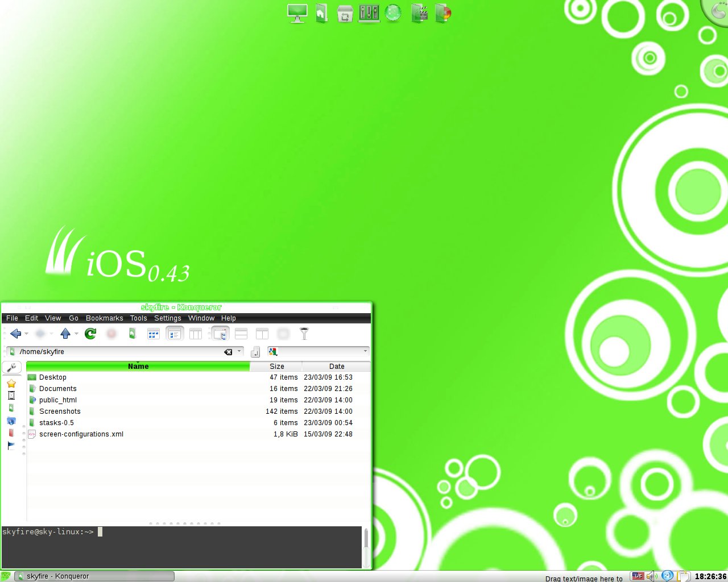This screenshot has height=582, width=728.
Task: Choose search engine via Google icon
Action: [x=273, y=352]
